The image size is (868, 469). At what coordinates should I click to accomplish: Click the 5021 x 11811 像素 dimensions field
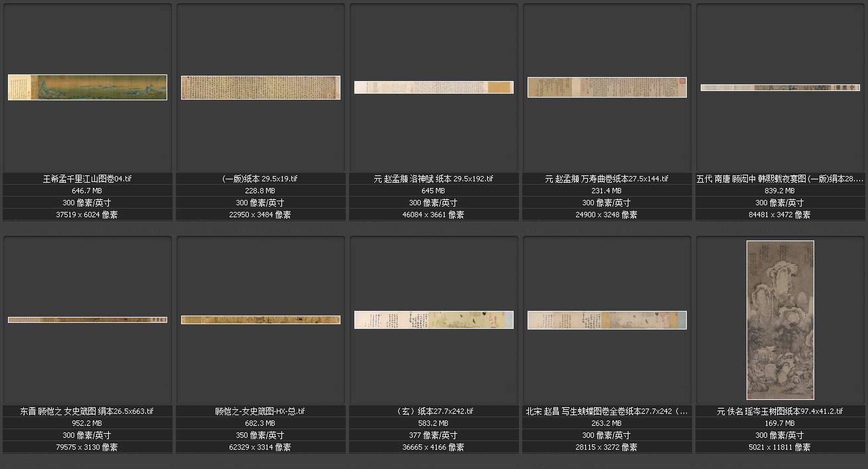click(x=780, y=447)
